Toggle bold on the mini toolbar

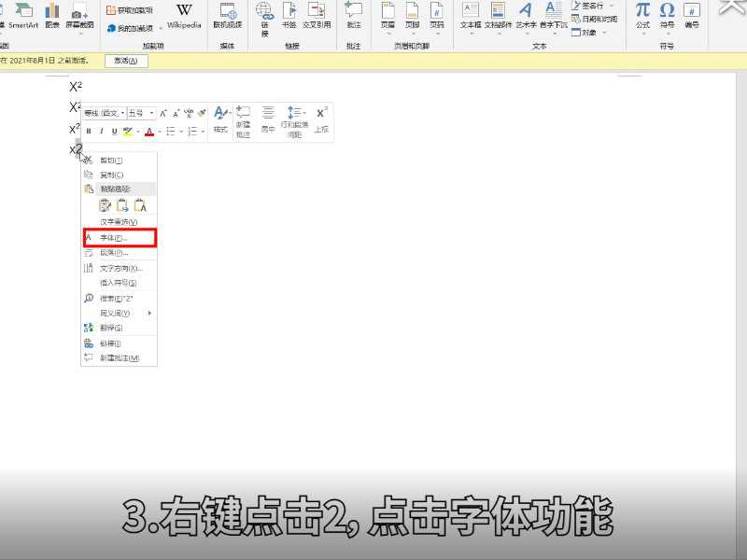[88, 132]
